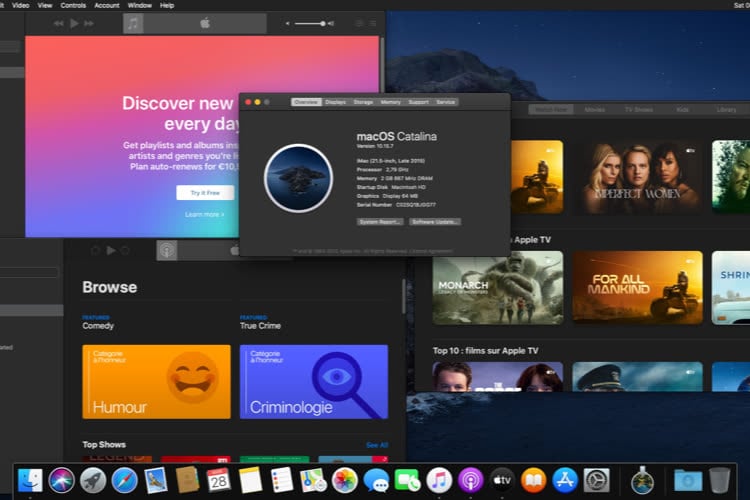Screen dimensions: 750x500
Task: Open the Music app in the dock
Action: click(x=439, y=480)
